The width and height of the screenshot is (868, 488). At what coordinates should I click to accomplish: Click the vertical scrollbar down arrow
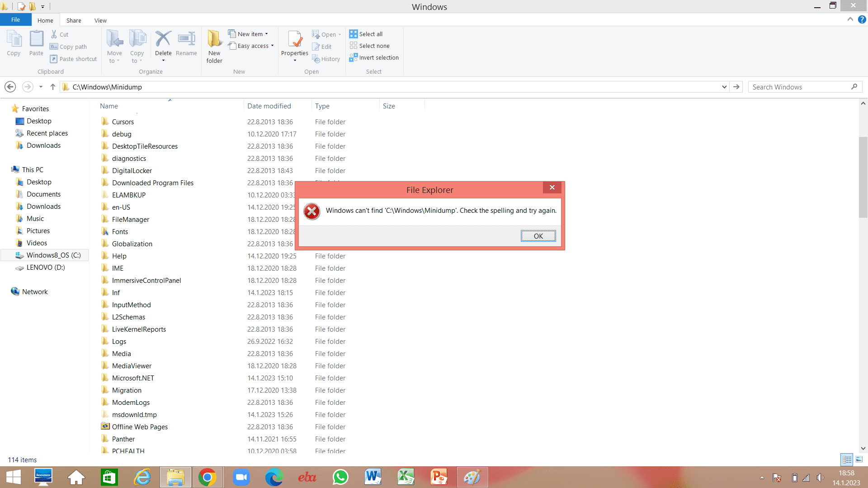[x=863, y=448]
